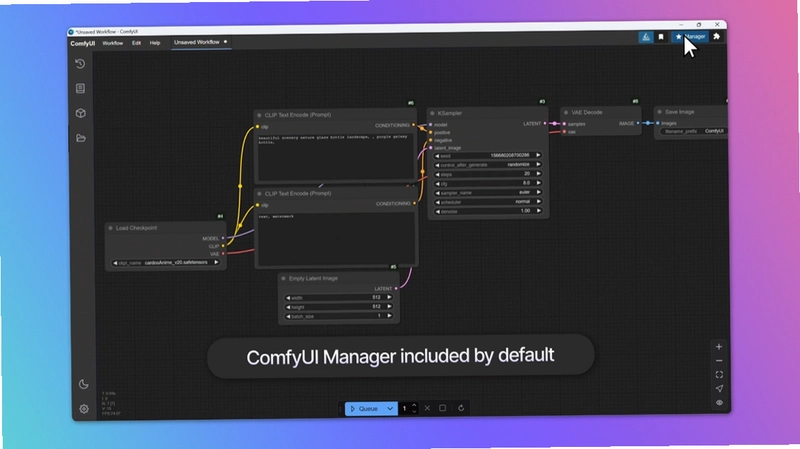This screenshot has height=449, width=800.
Task: Click the refresh icon in queue bar
Action: 461,408
